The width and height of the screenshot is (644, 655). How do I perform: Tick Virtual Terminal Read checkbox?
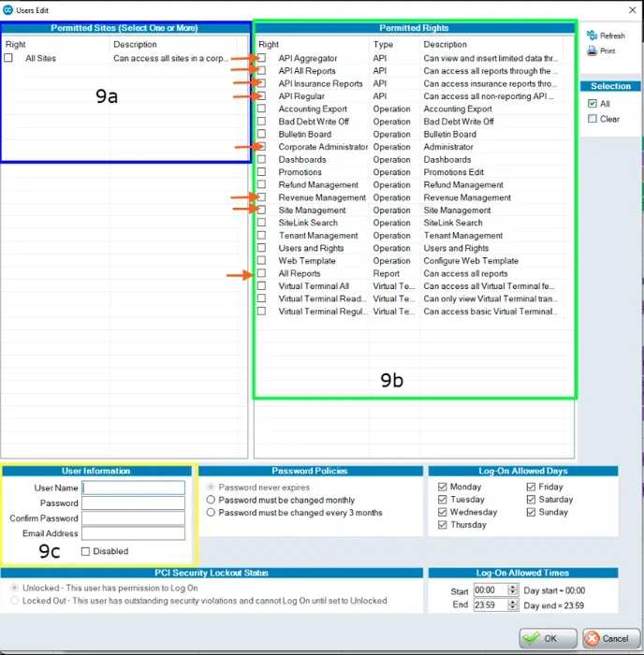coord(261,298)
